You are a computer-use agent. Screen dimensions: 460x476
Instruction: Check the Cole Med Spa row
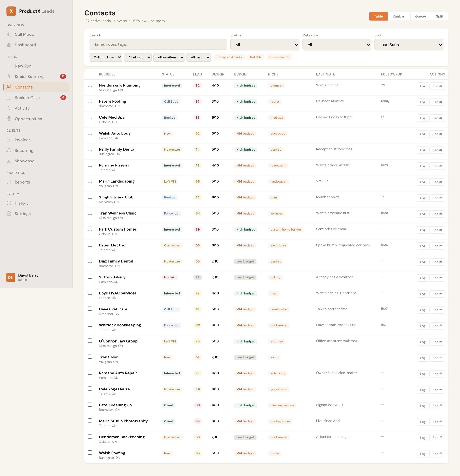[90, 117]
